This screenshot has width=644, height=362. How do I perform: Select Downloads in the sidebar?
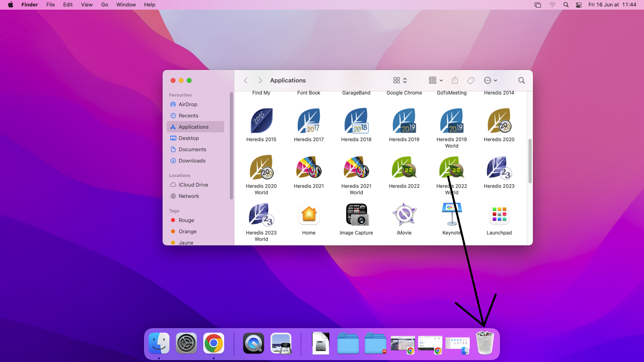point(192,160)
